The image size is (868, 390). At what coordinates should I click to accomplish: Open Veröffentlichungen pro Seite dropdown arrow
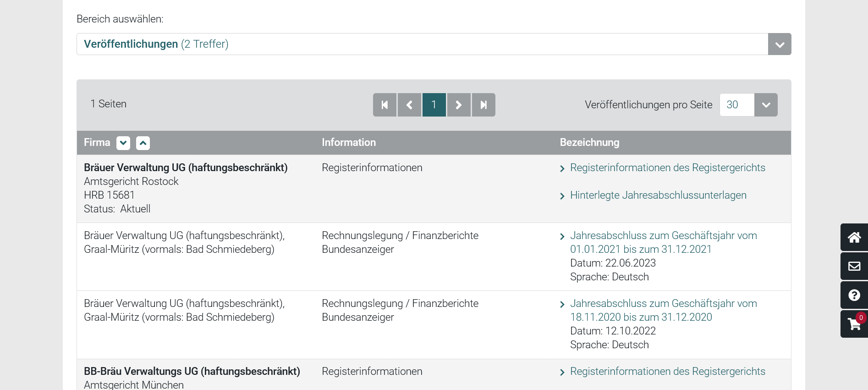[765, 105]
